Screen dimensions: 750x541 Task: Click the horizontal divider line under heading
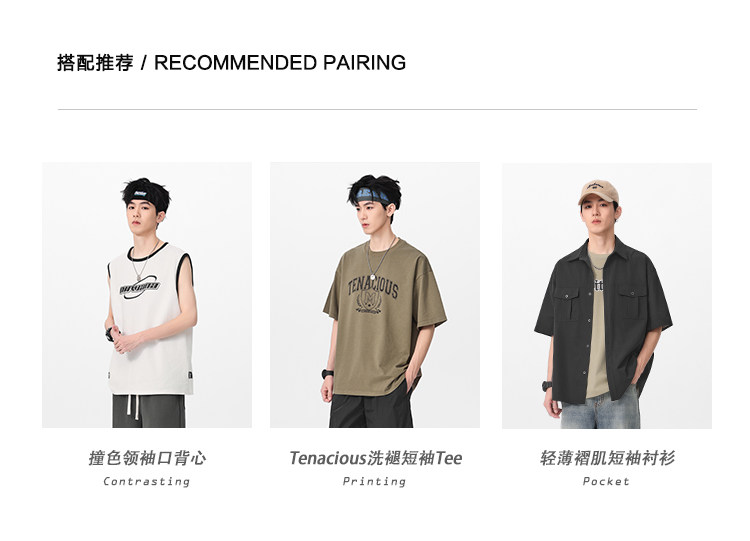pyautogui.click(x=377, y=110)
